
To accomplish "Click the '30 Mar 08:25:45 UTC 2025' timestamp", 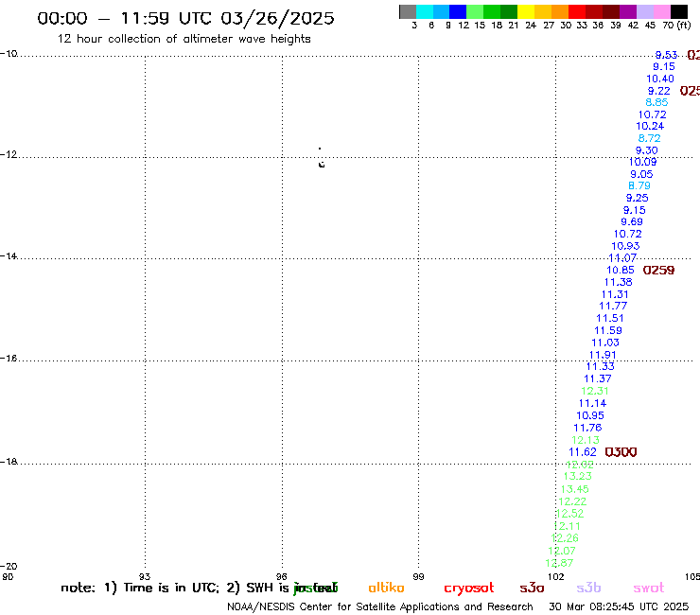I will [x=619, y=606].
